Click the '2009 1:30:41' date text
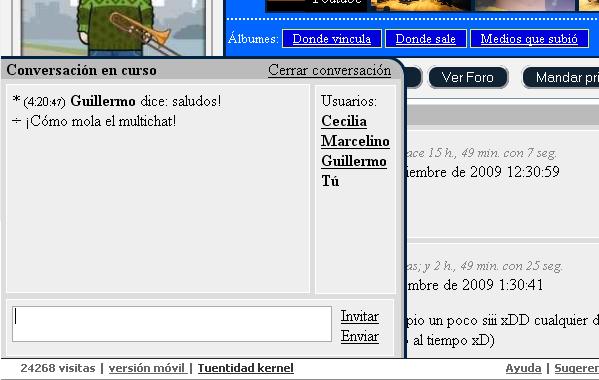Screen dimensions: 599x380 (x=502, y=285)
